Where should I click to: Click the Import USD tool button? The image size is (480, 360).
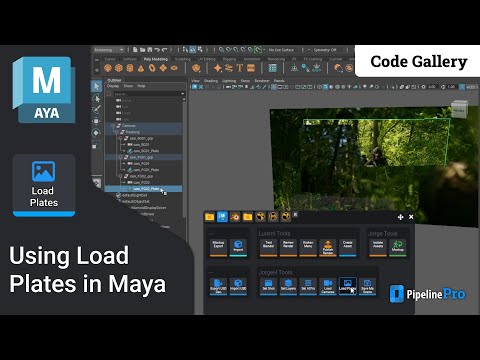pos(238,286)
